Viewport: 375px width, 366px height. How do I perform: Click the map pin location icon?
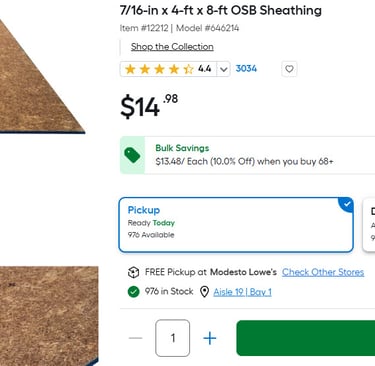tap(204, 292)
